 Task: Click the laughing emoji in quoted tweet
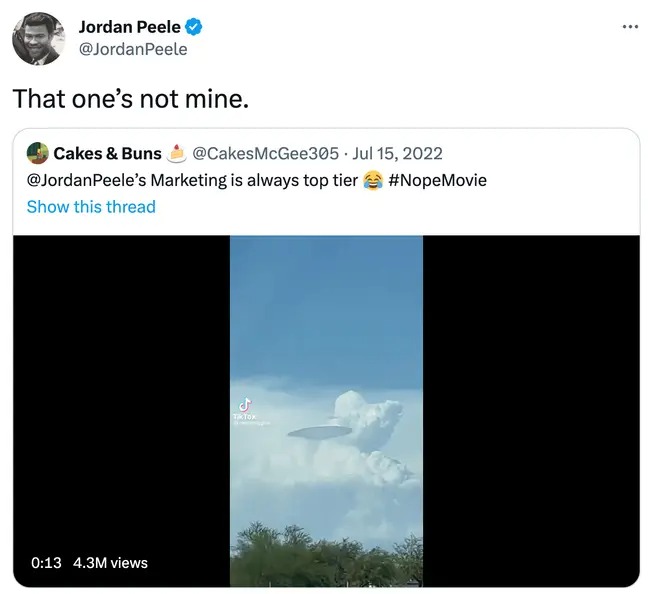click(x=373, y=180)
